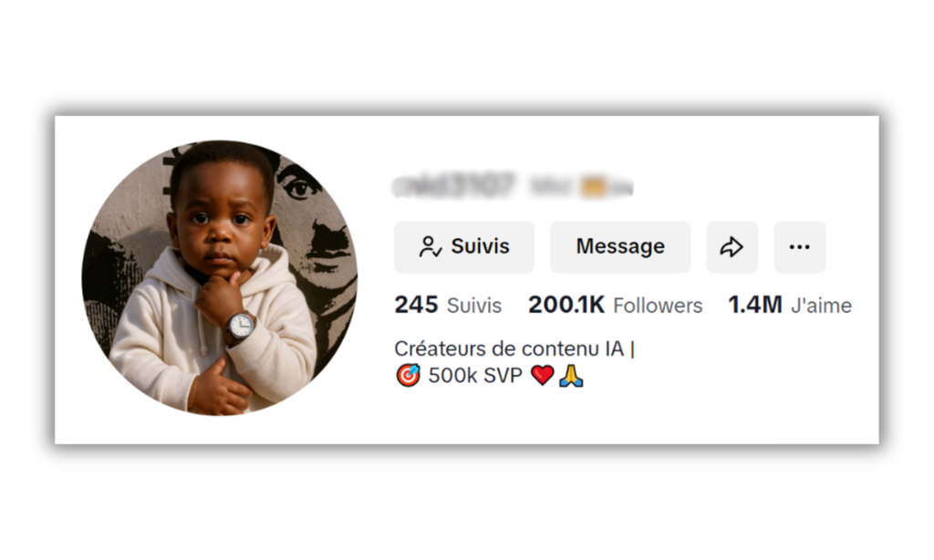Screen dimensions: 934x560
Task: Click the 1.4M likes number
Action: click(x=755, y=305)
